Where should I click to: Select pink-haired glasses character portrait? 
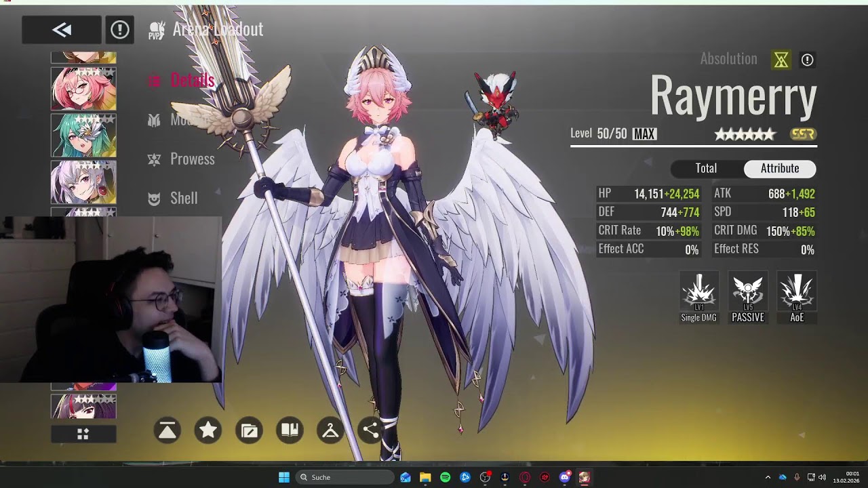click(83, 89)
